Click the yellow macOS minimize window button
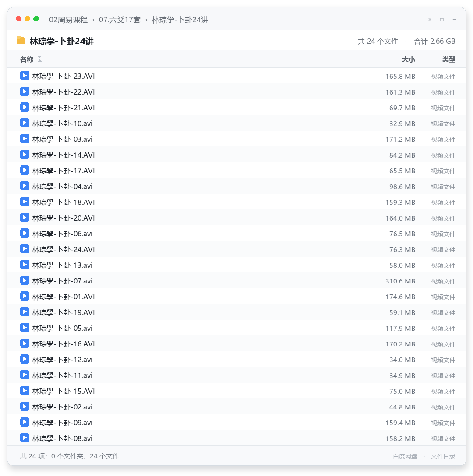 coord(27,19)
